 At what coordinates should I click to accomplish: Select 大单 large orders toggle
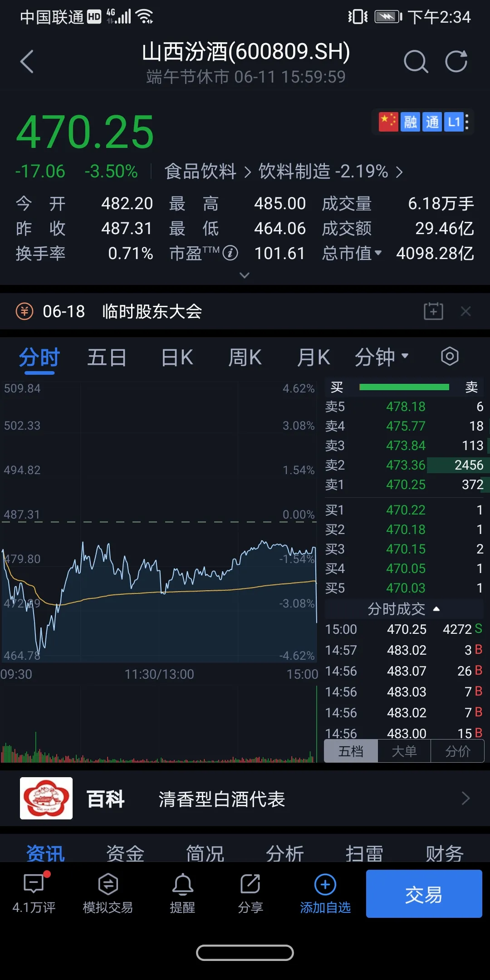[404, 751]
